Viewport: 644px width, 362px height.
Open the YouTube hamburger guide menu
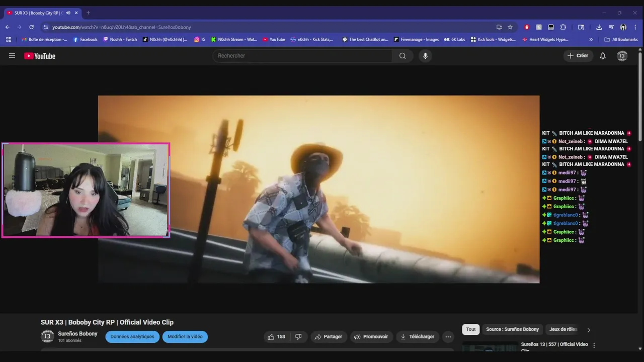coord(12,56)
